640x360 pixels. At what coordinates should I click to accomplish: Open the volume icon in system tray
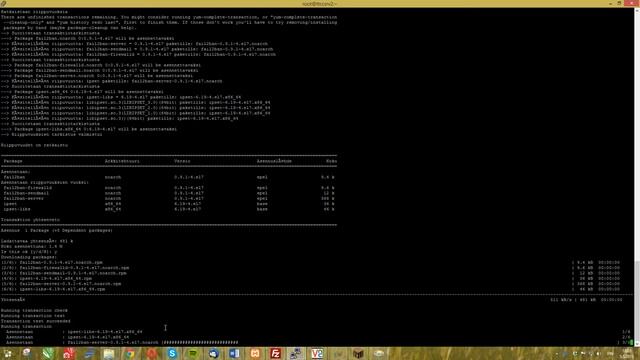point(598,354)
